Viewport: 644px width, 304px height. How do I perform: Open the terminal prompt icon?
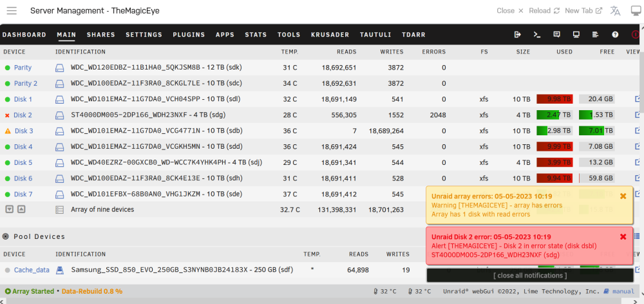click(537, 35)
